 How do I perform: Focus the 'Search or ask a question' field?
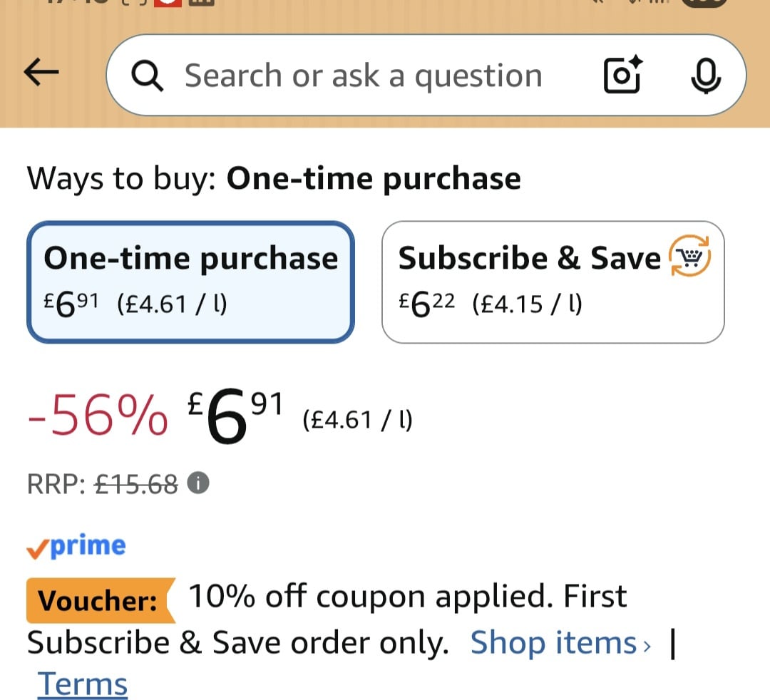[x=364, y=76]
